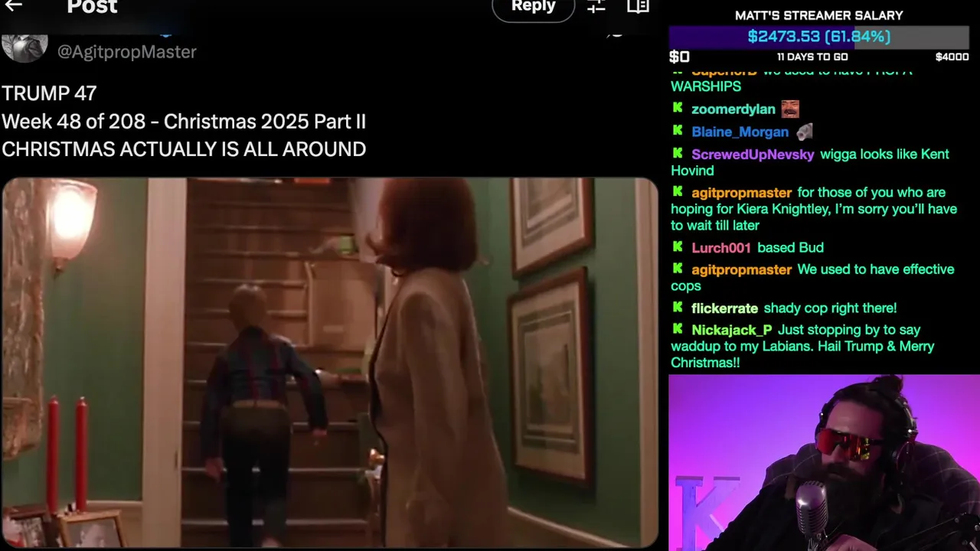Open flickerrate's chat username
Image resolution: width=980 pixels, height=551 pixels.
pos(724,308)
